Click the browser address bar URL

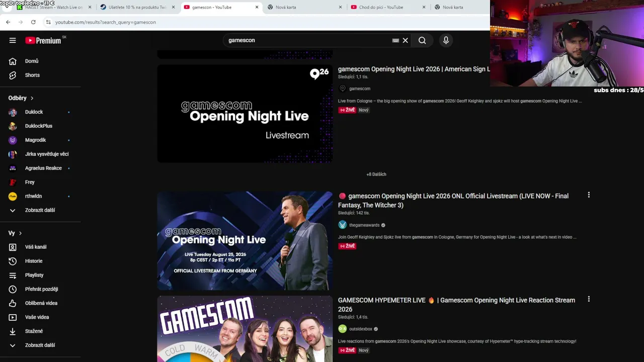(x=106, y=22)
